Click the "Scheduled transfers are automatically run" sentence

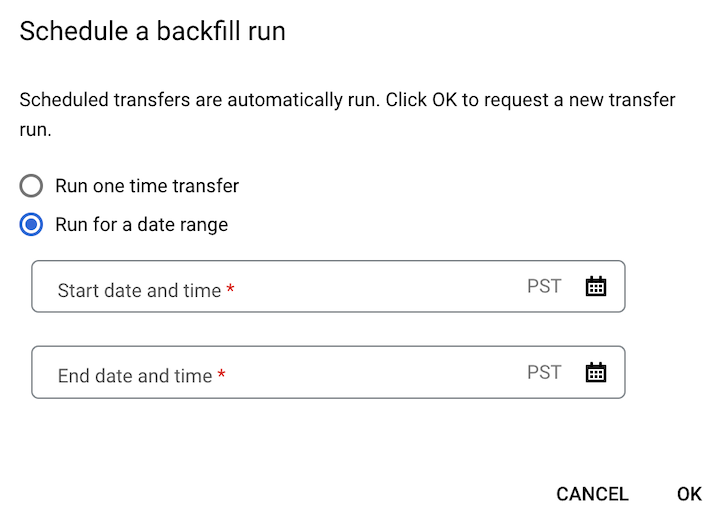click(200, 100)
